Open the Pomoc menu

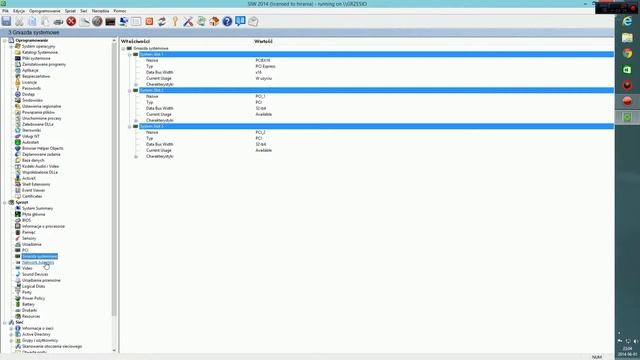pyautogui.click(x=120, y=11)
